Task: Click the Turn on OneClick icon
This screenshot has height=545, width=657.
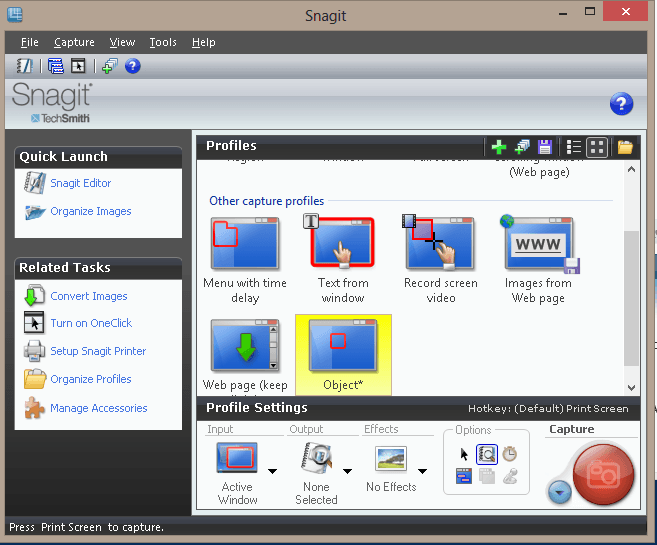Action: 34,323
